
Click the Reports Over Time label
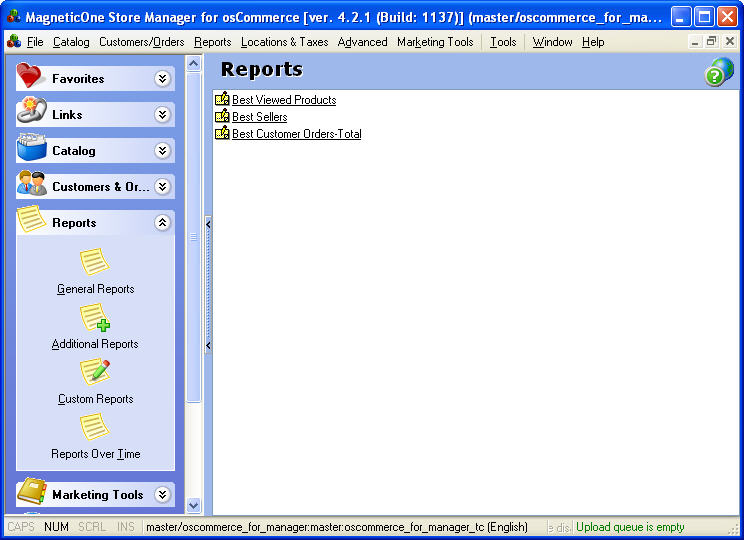tap(95, 454)
